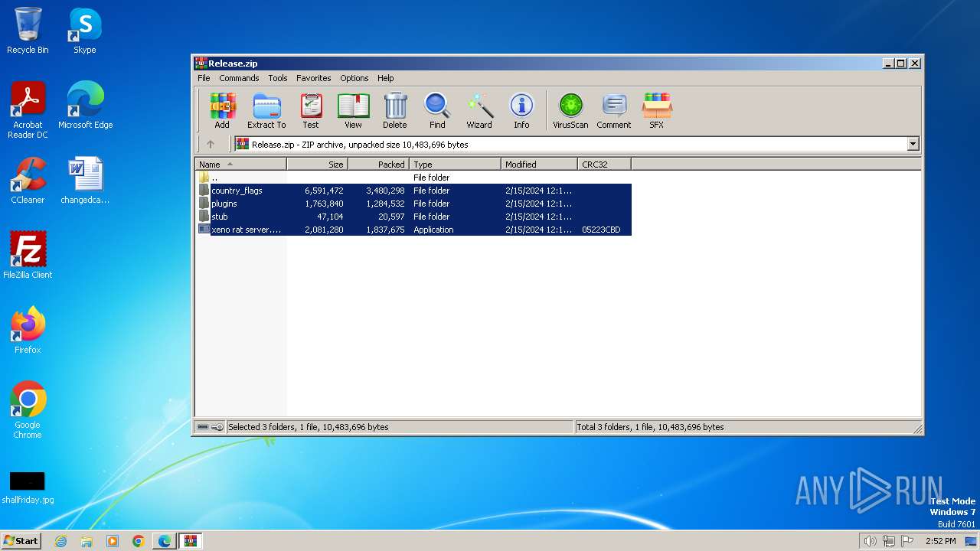Select the country_flags folder

(x=413, y=191)
